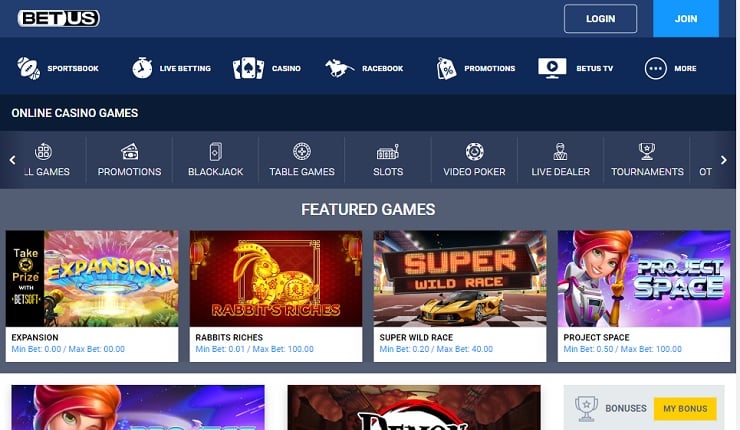Select the Video Poker category label
Screen dimensions: 740x430
tap(474, 172)
